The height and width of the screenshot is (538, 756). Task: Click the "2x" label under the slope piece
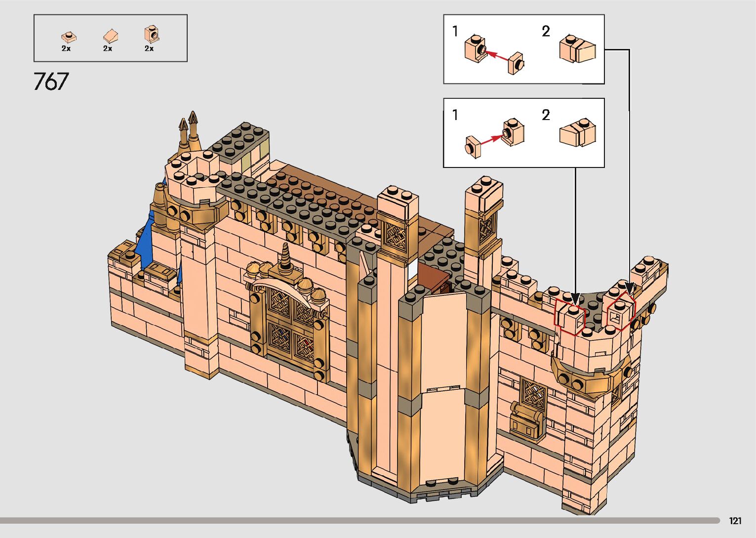click(108, 48)
